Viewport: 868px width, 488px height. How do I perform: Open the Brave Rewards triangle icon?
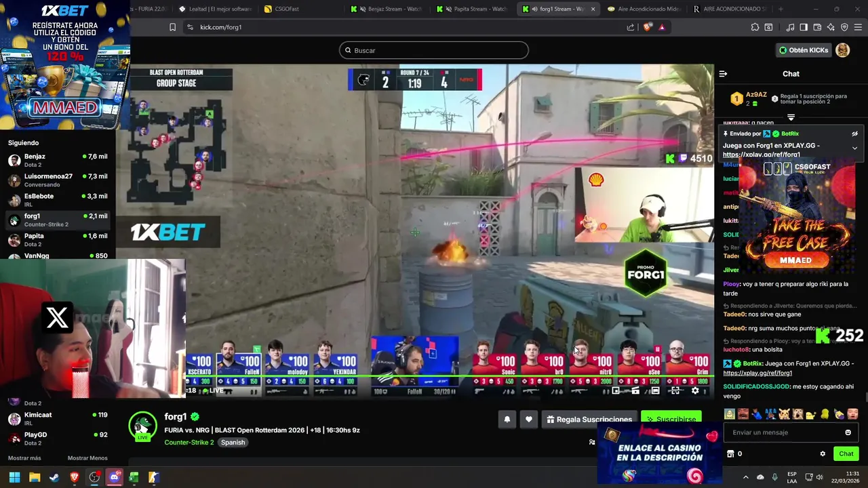click(x=662, y=27)
